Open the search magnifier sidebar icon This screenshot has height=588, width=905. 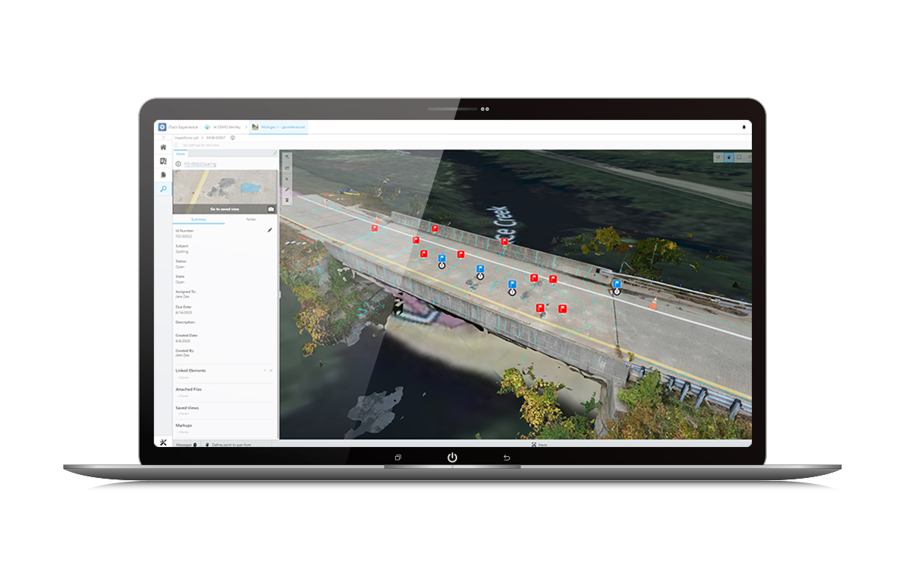(x=163, y=188)
